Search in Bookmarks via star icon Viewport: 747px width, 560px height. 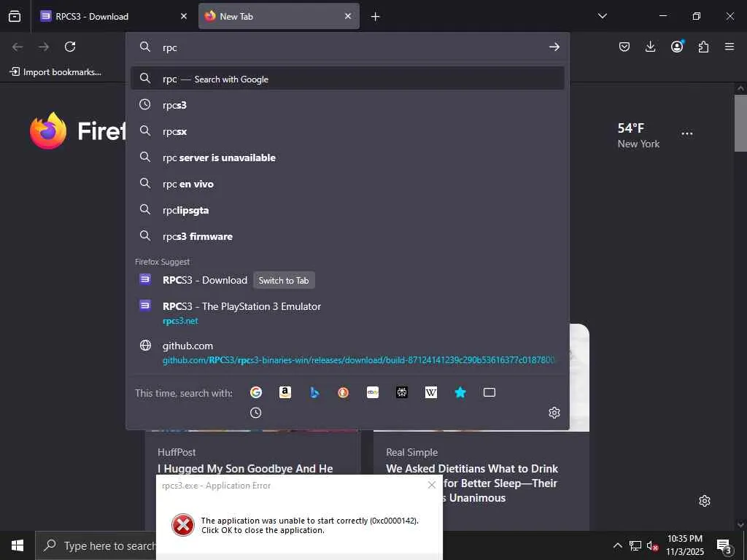coord(460,392)
